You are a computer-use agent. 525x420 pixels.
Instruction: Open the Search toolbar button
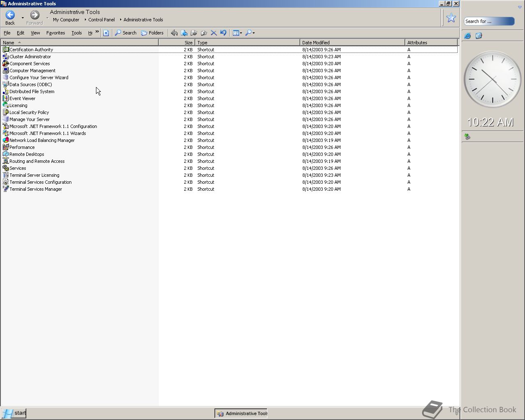[x=126, y=33]
